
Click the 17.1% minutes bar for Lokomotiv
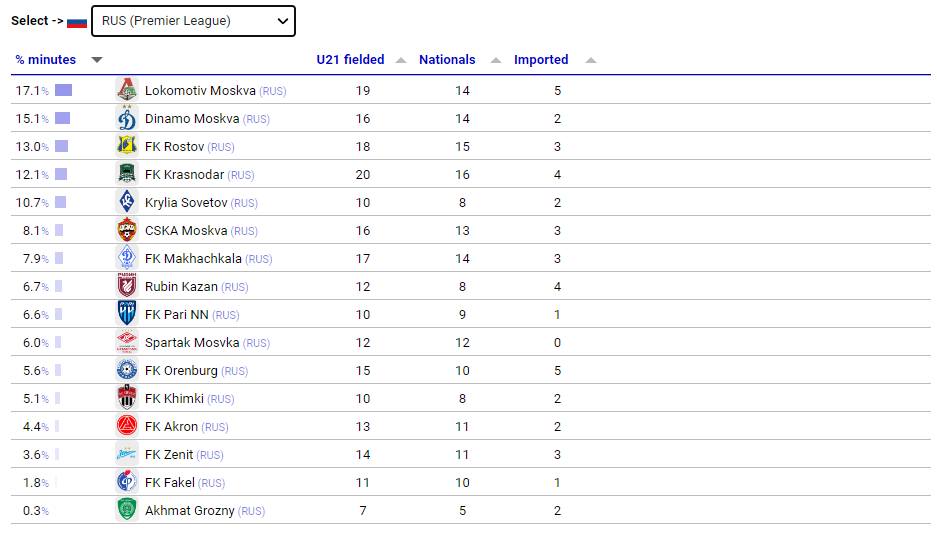[63, 90]
